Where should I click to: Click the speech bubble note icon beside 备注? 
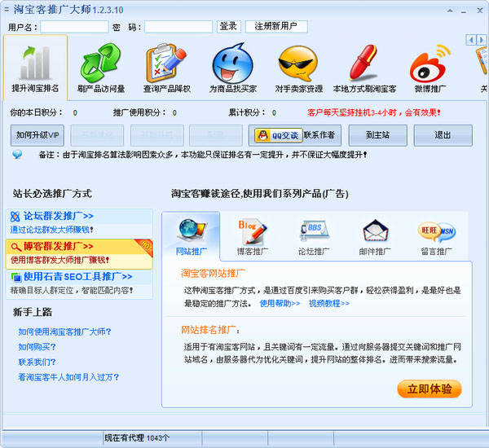click(17, 154)
